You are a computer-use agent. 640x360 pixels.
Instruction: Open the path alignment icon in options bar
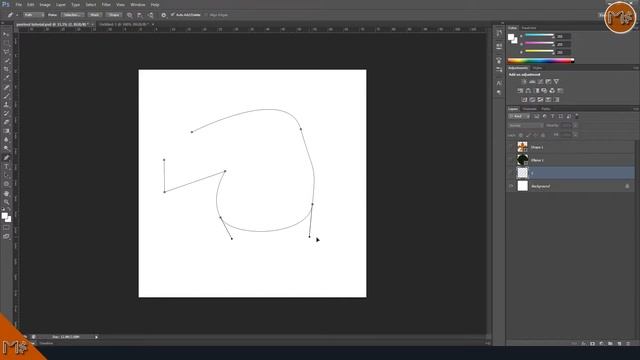click(140, 15)
